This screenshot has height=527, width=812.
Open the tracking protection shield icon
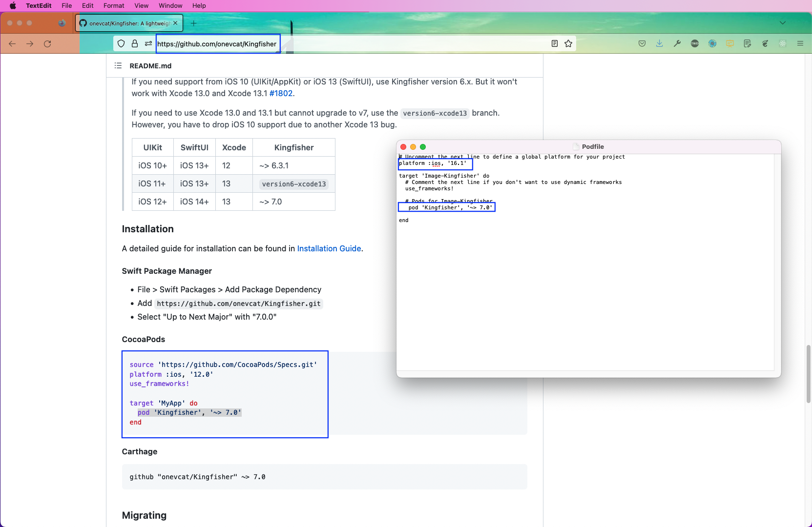coord(121,43)
